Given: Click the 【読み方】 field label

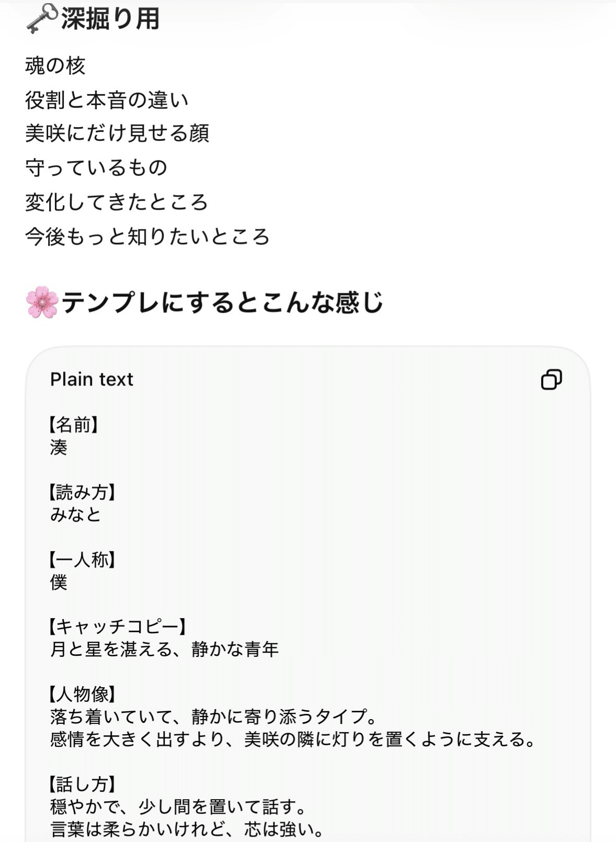Looking at the screenshot, I should point(82,492).
